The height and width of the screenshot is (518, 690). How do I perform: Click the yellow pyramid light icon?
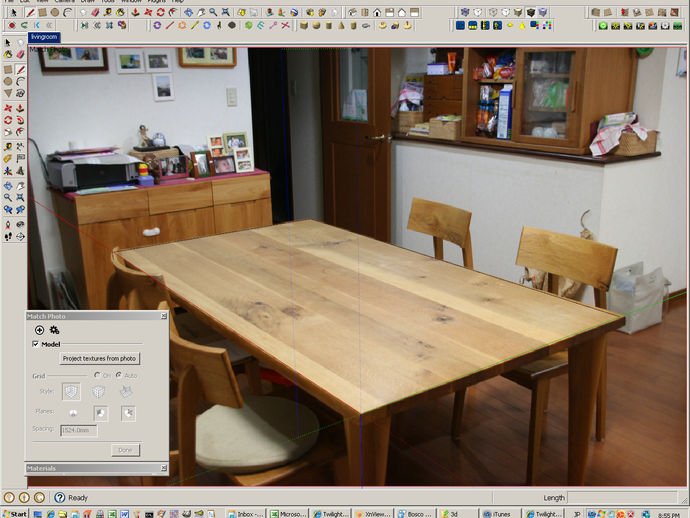pyautogui.click(x=522, y=26)
